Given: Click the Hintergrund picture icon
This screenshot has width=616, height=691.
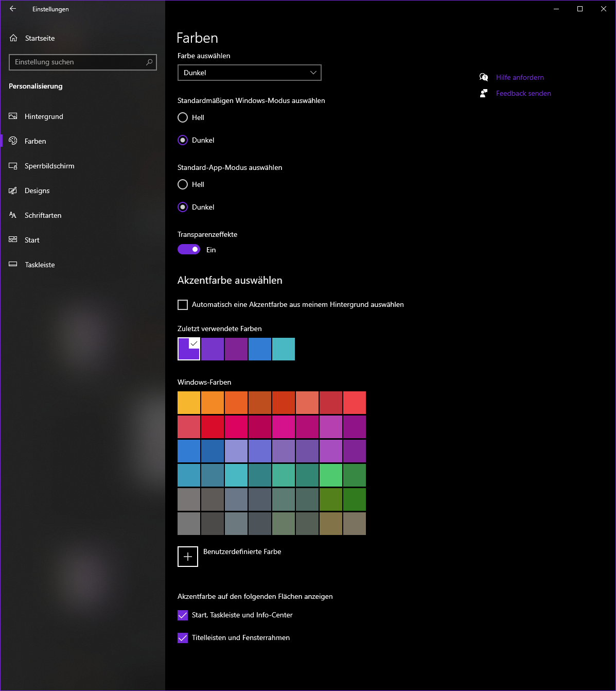Looking at the screenshot, I should click(x=13, y=116).
